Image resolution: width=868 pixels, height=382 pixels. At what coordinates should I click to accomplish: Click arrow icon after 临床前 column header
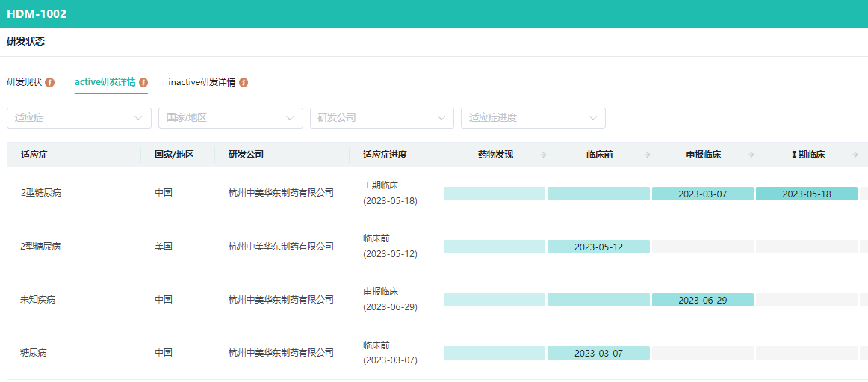647,155
